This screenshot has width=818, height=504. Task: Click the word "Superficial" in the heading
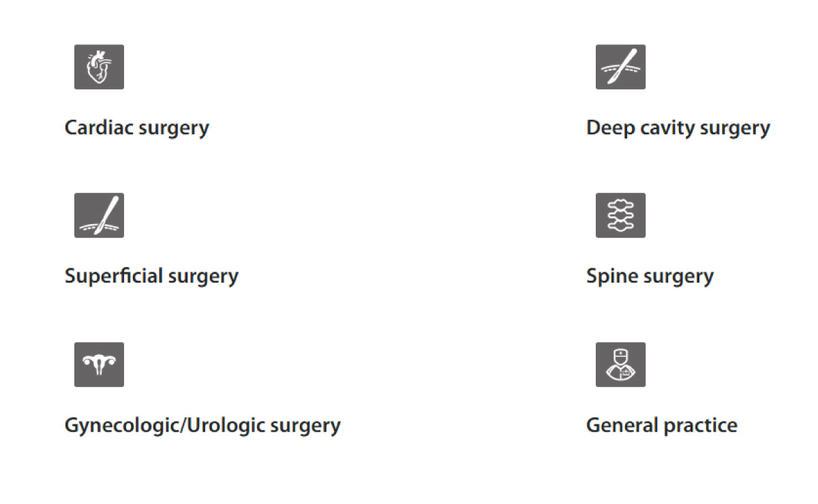(x=114, y=276)
